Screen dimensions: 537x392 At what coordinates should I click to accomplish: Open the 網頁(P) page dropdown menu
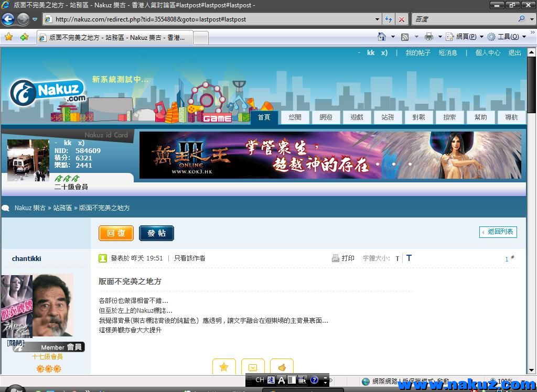click(x=466, y=37)
